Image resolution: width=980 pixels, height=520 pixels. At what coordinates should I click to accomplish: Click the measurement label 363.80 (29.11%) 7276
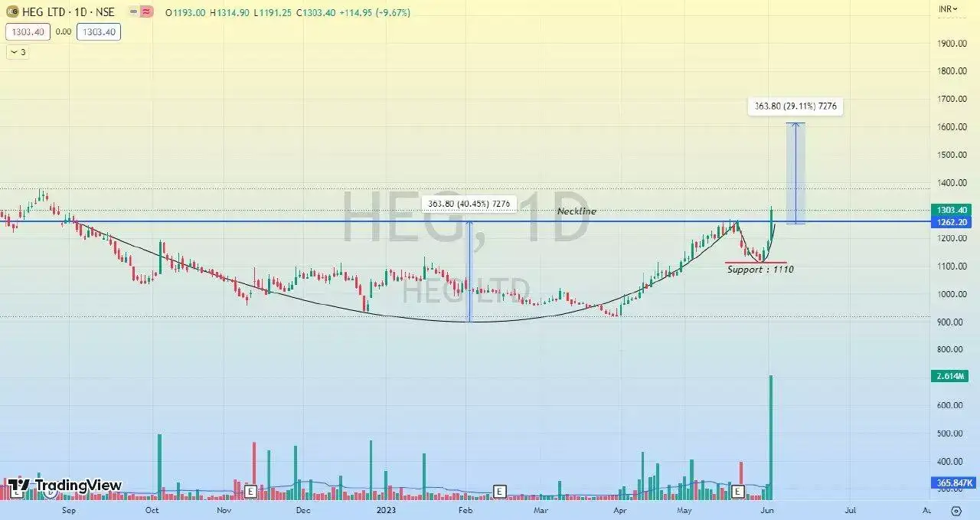(x=795, y=106)
